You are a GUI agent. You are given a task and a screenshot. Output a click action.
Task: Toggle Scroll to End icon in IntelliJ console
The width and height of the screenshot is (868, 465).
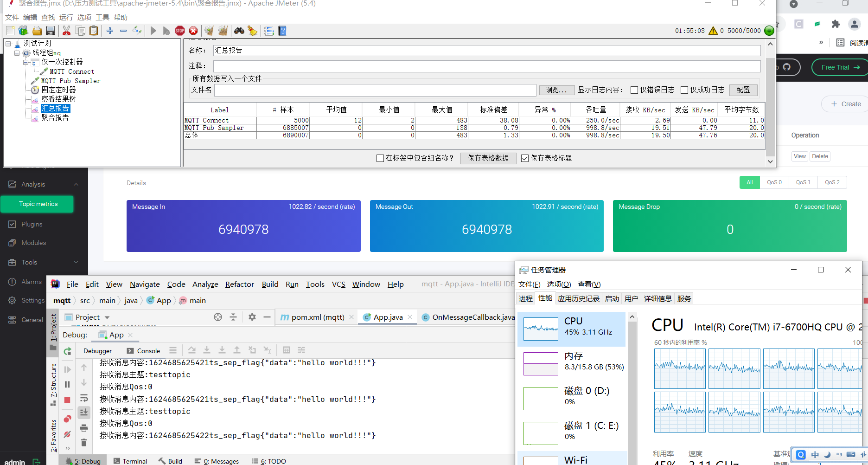tap(84, 412)
